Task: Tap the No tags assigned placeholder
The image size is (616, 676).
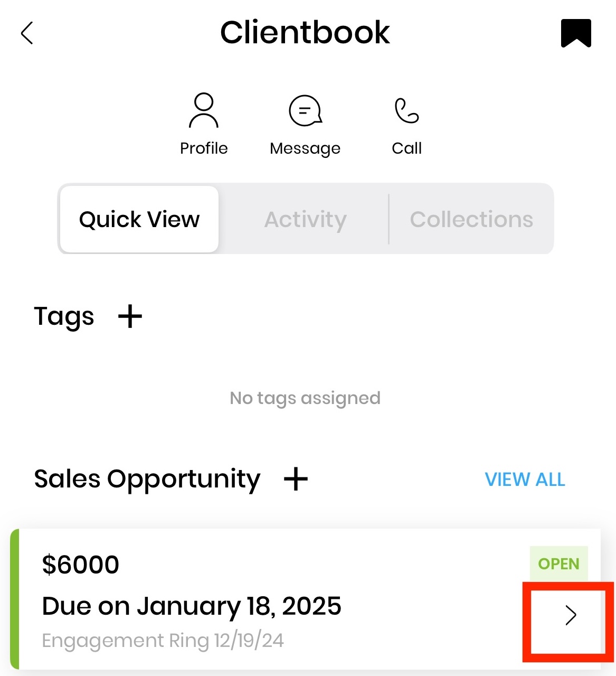Action: point(305,398)
